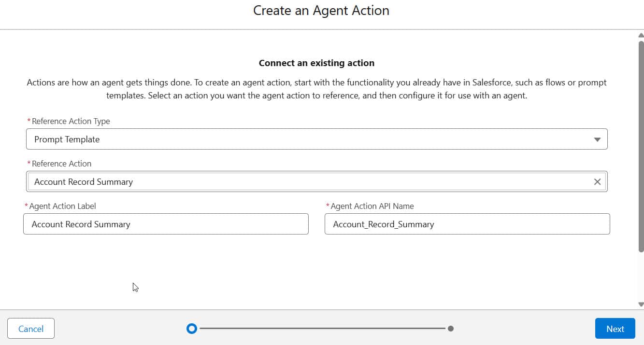This screenshot has width=644, height=345.
Task: Click the required field asterisk beside Agent Action Label
Action: tap(27, 206)
